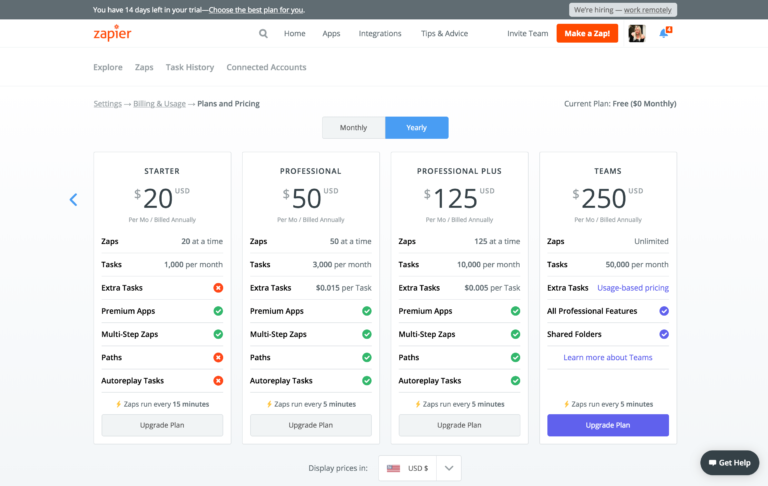Click Starter Paths red X icon
768x486 pixels.
coord(218,357)
